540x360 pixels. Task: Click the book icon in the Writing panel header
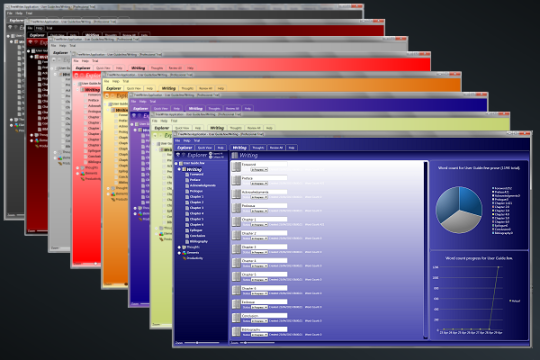click(x=235, y=156)
